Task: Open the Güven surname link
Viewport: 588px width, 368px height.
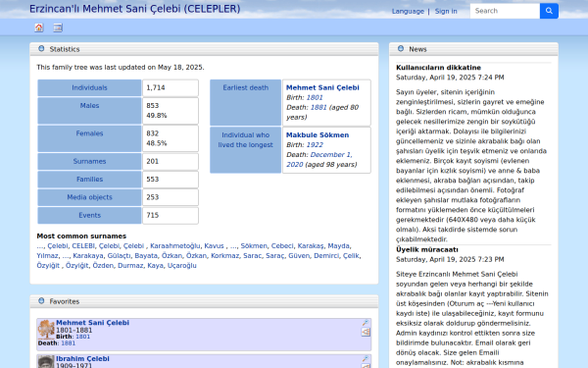Action: tap(299, 256)
